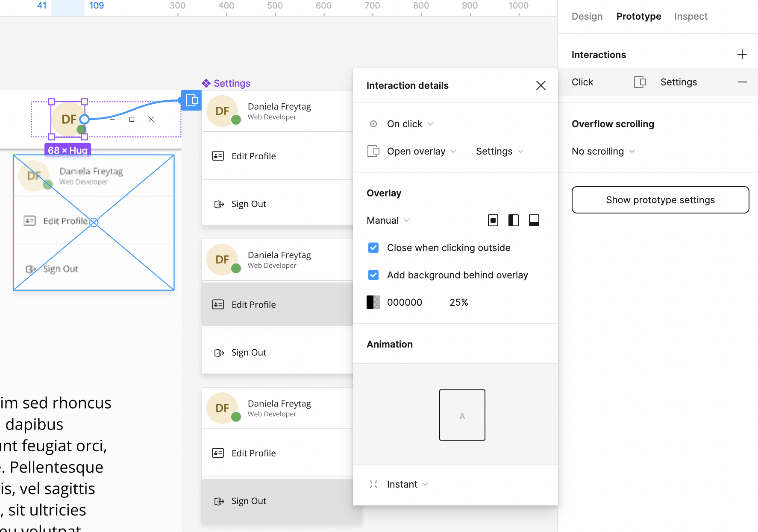Click the Overflow scrolling heading
Image resolution: width=758 pixels, height=532 pixels.
coord(613,124)
